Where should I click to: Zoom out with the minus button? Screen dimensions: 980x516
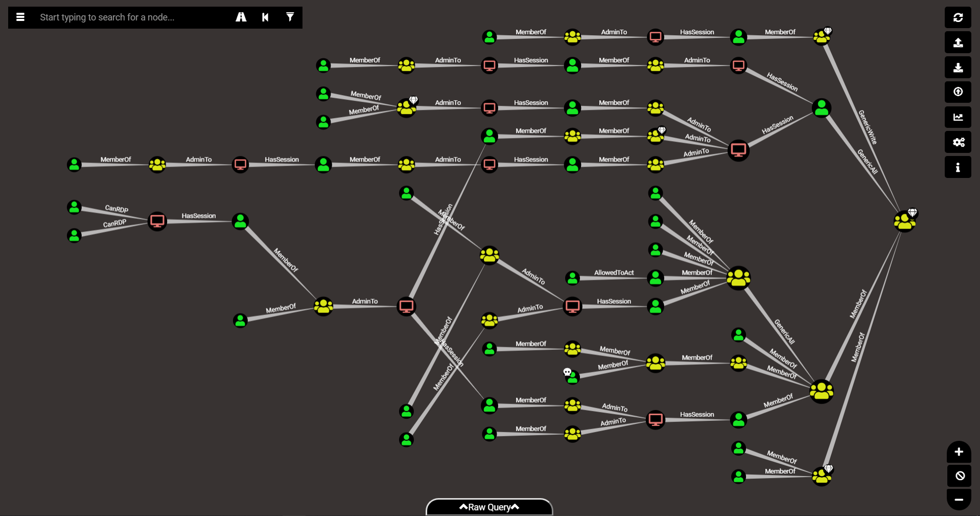pyautogui.click(x=959, y=500)
